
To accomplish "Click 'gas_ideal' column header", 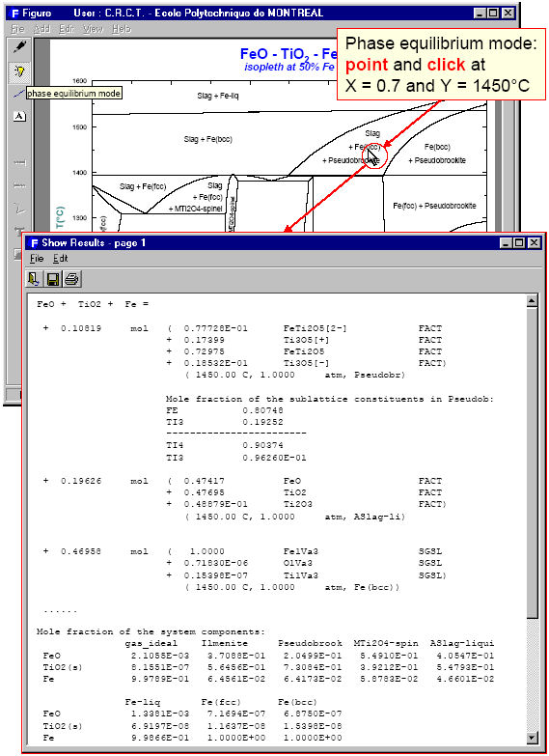I will [x=151, y=644].
